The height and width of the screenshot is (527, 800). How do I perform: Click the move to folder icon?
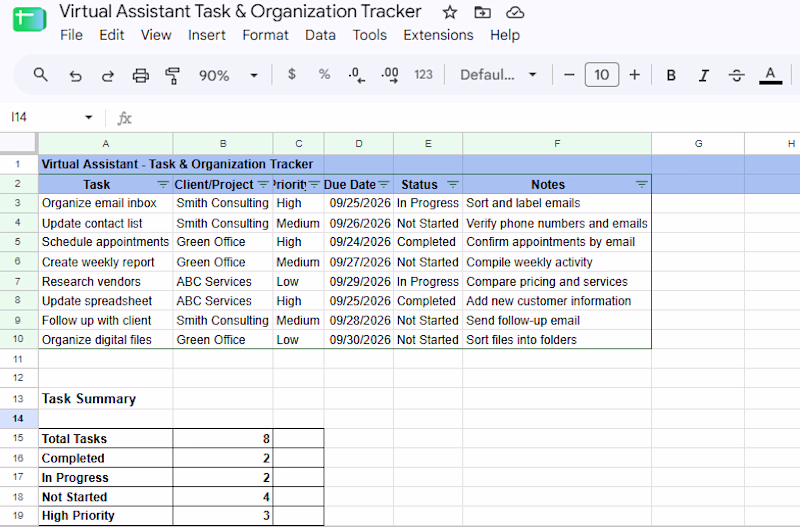coord(482,12)
